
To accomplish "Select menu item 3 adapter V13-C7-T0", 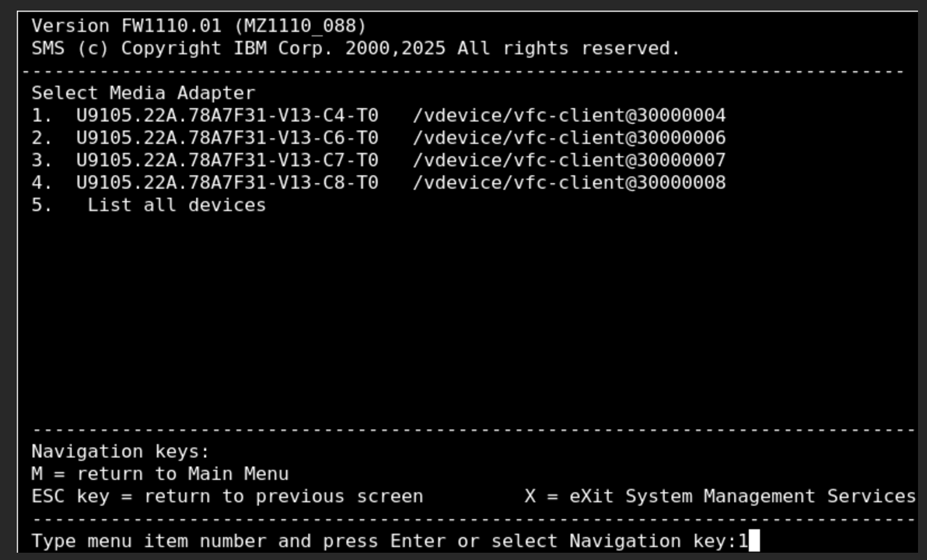I will tap(378, 160).
